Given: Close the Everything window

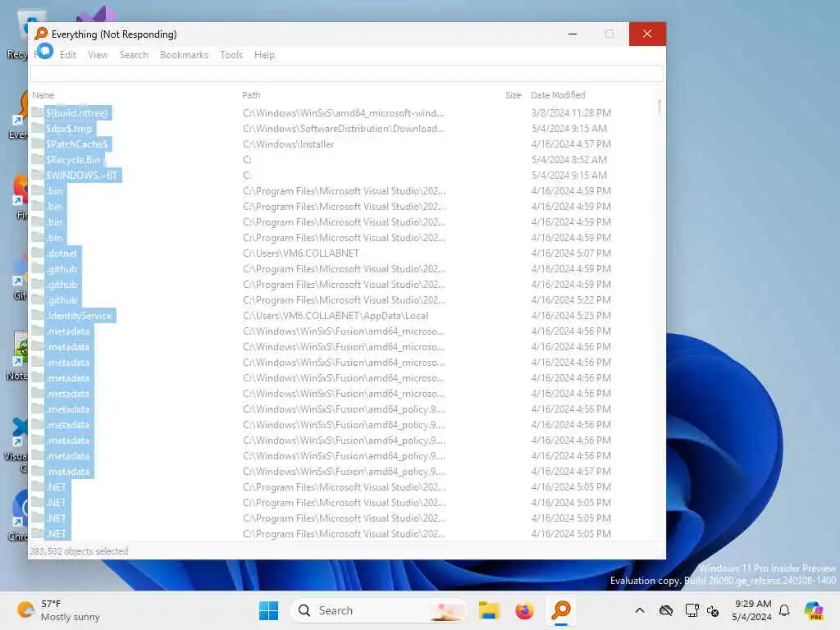Looking at the screenshot, I should (647, 34).
